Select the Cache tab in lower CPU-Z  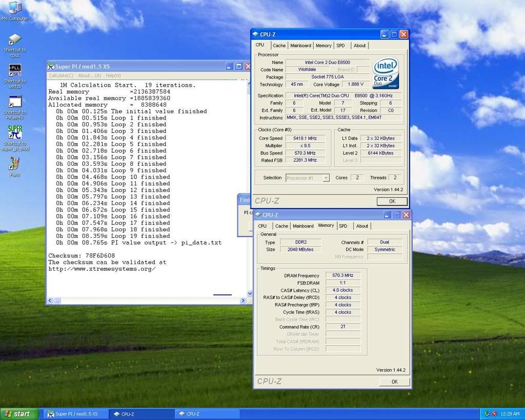point(281,226)
